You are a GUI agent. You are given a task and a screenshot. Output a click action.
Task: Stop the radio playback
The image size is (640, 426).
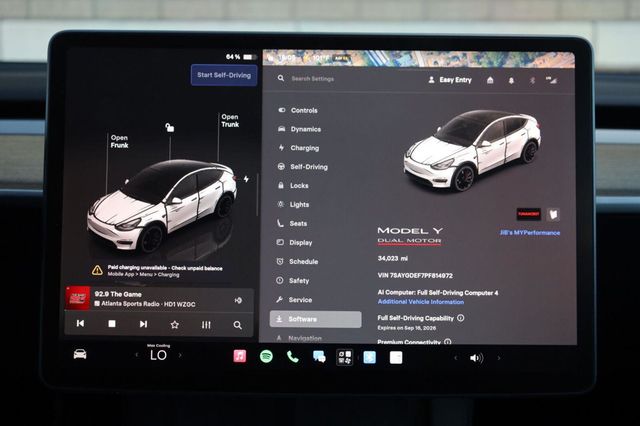(112, 324)
